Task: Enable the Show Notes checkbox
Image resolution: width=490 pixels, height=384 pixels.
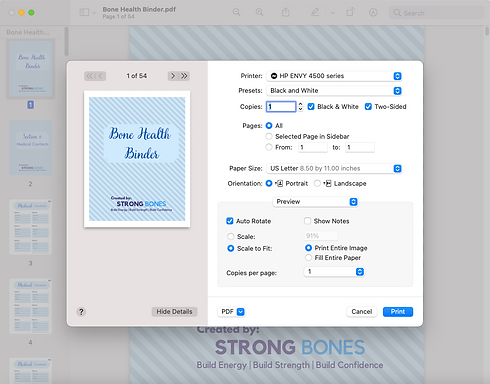Action: pyautogui.click(x=307, y=221)
